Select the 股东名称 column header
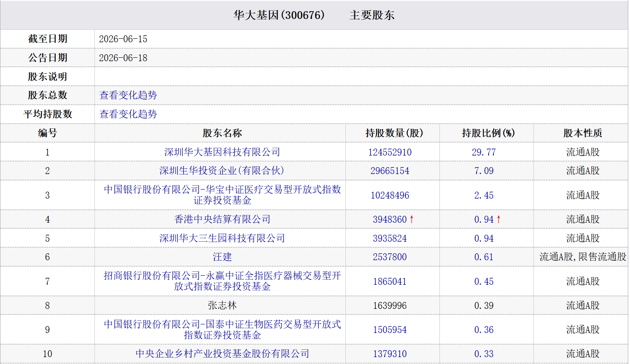This screenshot has height=364, width=630. (x=222, y=133)
